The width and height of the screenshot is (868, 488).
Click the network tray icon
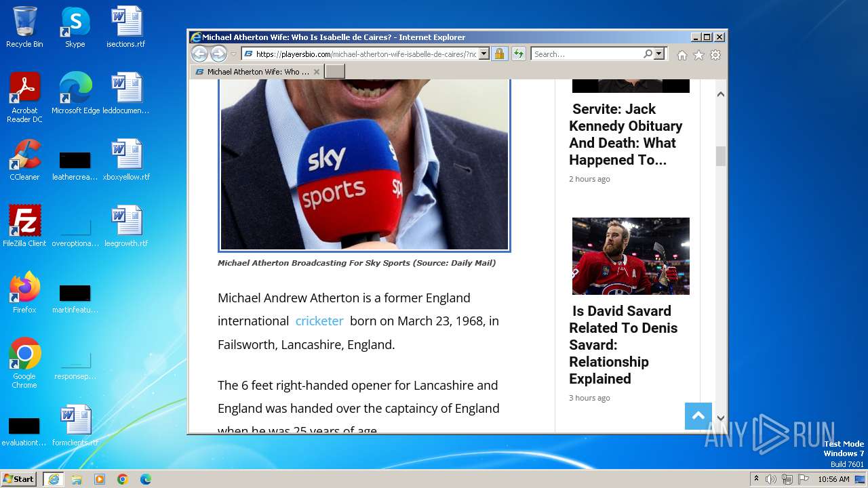[787, 479]
